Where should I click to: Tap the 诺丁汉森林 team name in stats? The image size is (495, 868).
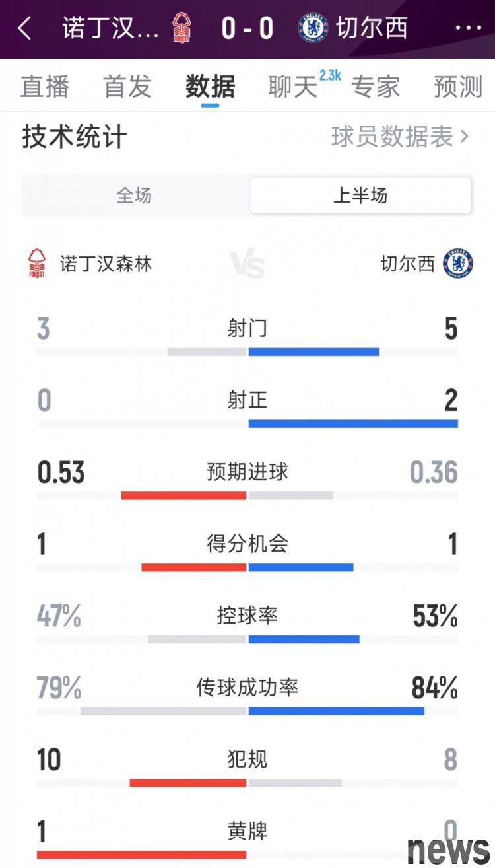tap(106, 264)
